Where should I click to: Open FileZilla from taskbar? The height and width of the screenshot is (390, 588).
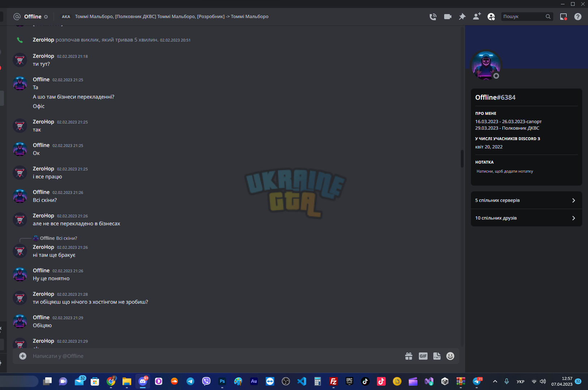point(334,381)
